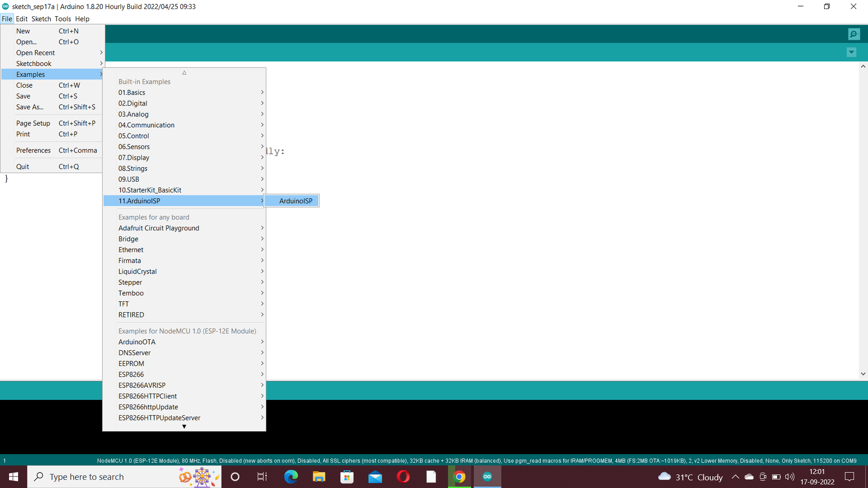Open File Explorer from taskbar
The image size is (868, 488).
click(319, 477)
